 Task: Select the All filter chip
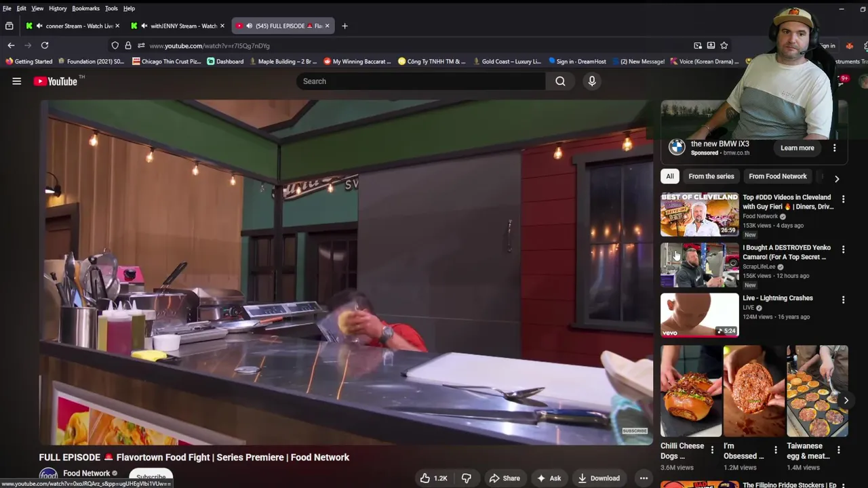click(x=669, y=176)
